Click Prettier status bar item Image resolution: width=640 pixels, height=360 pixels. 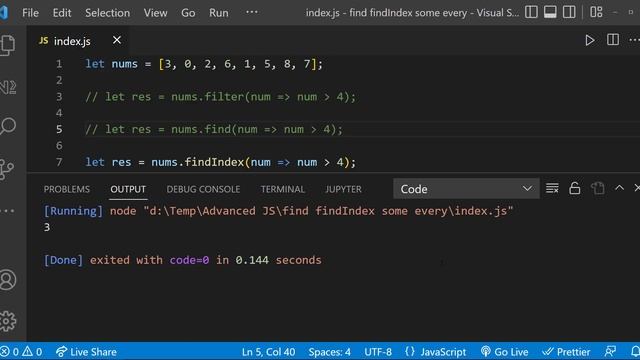(x=566, y=352)
